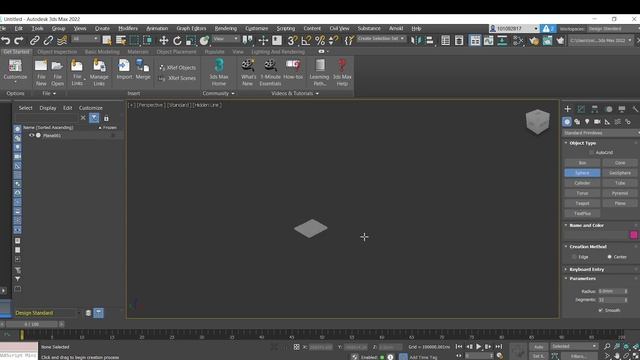Toggle the Angle Snap icon

point(306,40)
